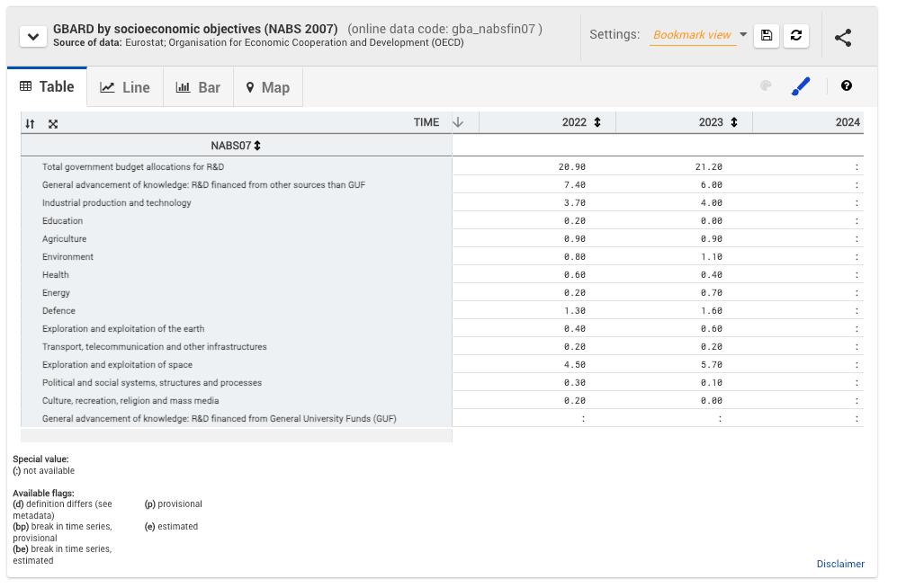Click the 2024 column header
Viewport: 897px width, 588px height.
tap(847, 122)
